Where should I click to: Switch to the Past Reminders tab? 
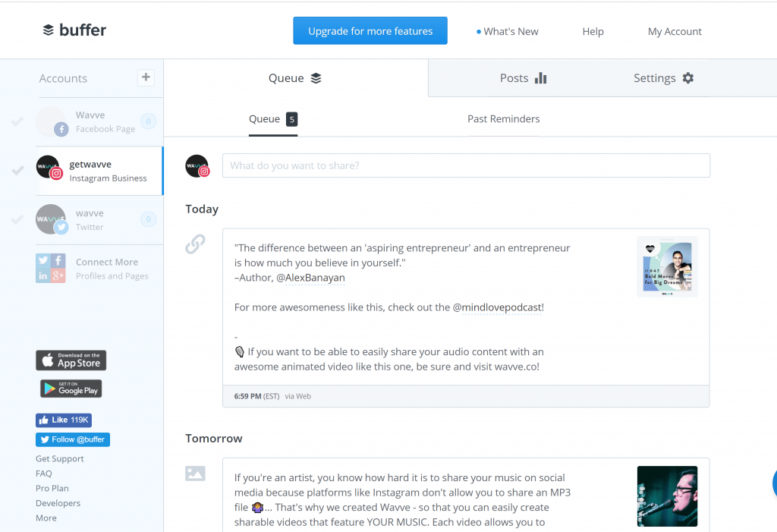503,118
